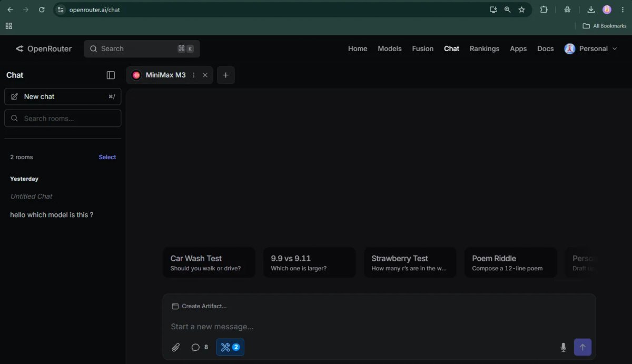Click the OpenRouter logo
632x364 pixels.
(x=43, y=48)
